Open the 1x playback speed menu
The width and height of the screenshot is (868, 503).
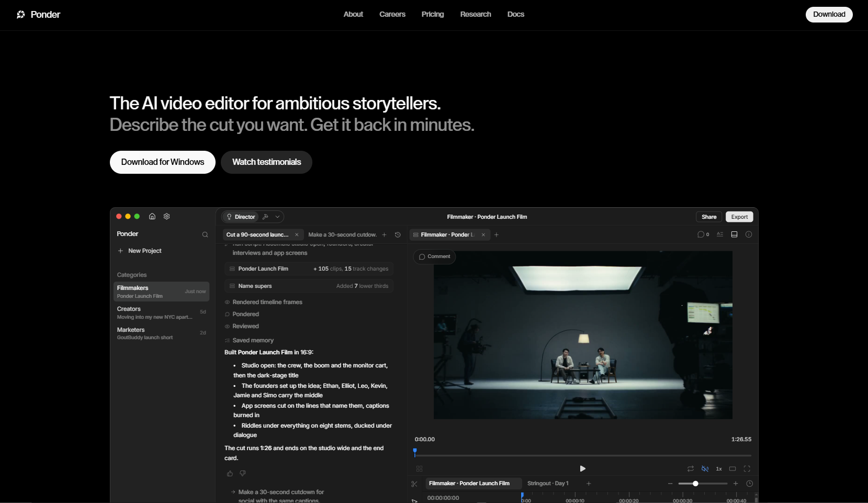pos(719,469)
